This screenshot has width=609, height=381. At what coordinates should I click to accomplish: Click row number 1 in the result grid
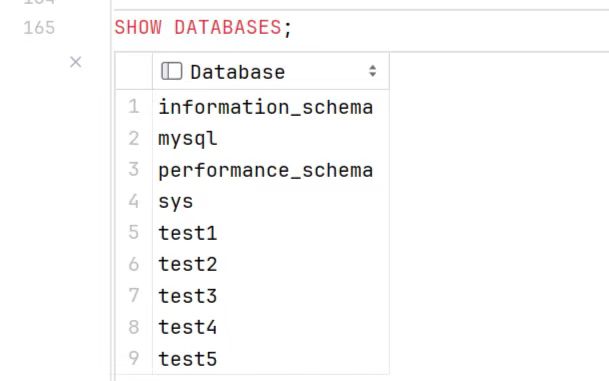tap(134, 106)
